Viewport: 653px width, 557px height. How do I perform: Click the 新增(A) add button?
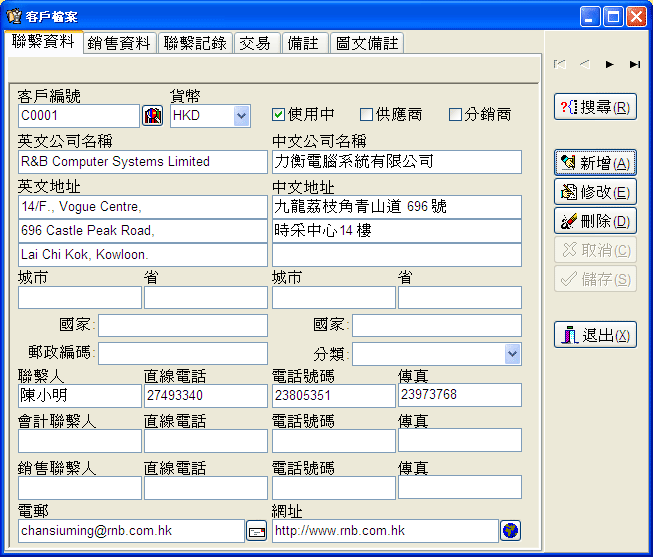595,163
